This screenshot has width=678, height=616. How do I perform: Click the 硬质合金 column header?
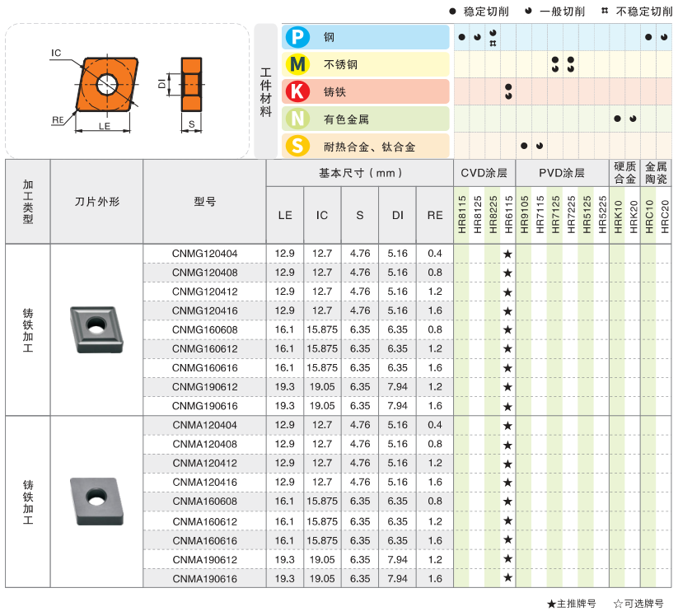(x=625, y=173)
